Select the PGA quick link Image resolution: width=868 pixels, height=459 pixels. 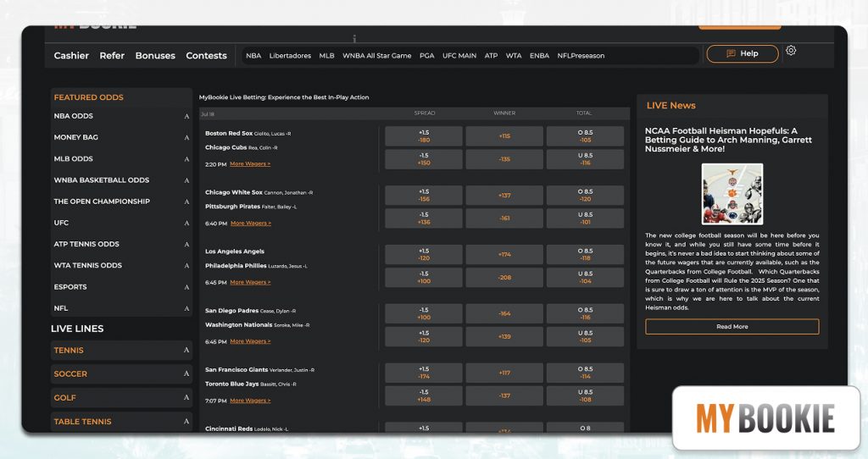click(x=427, y=55)
